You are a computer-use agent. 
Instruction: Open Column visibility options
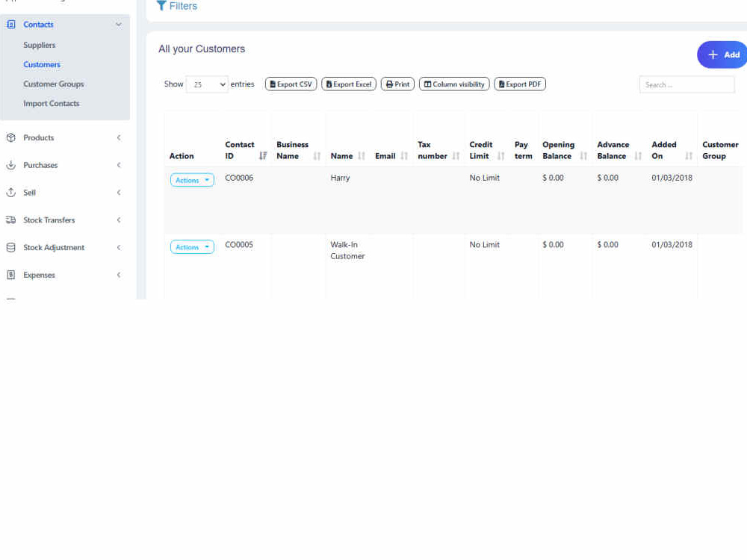pyautogui.click(x=454, y=84)
